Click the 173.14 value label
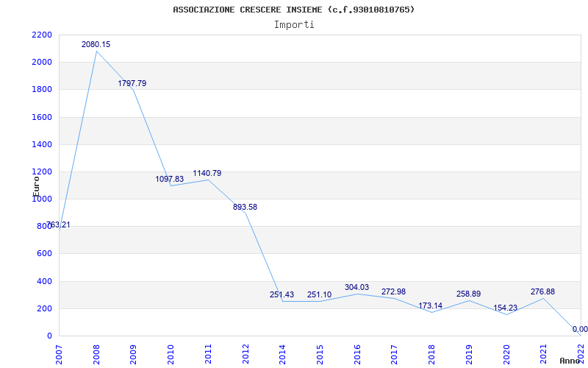588x368 pixels. click(430, 305)
